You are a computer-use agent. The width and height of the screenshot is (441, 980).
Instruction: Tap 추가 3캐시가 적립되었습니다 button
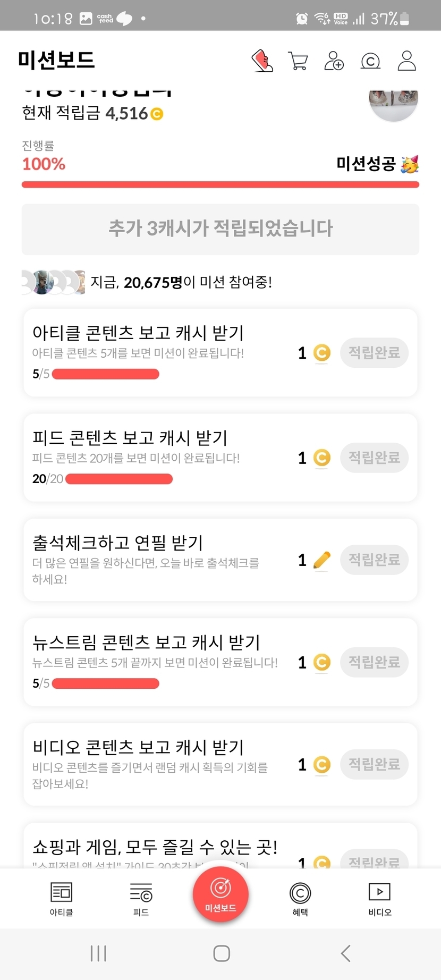pos(220,229)
